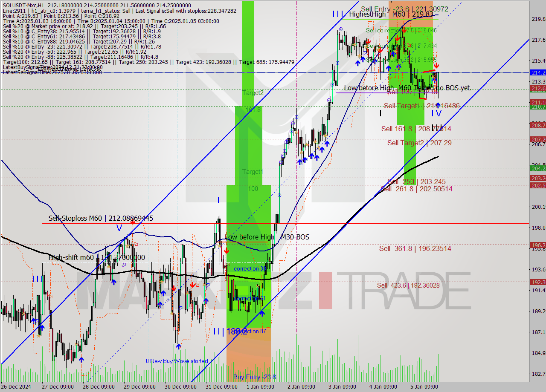Click the red 196.2 price tag
The height and width of the screenshot is (392, 546).
tap(537, 245)
